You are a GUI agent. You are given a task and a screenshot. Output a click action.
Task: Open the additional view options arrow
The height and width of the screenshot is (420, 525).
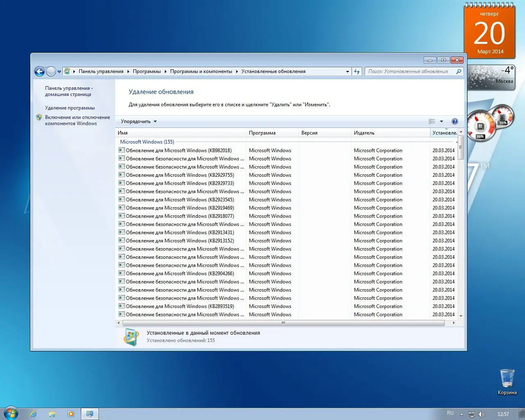(x=441, y=121)
